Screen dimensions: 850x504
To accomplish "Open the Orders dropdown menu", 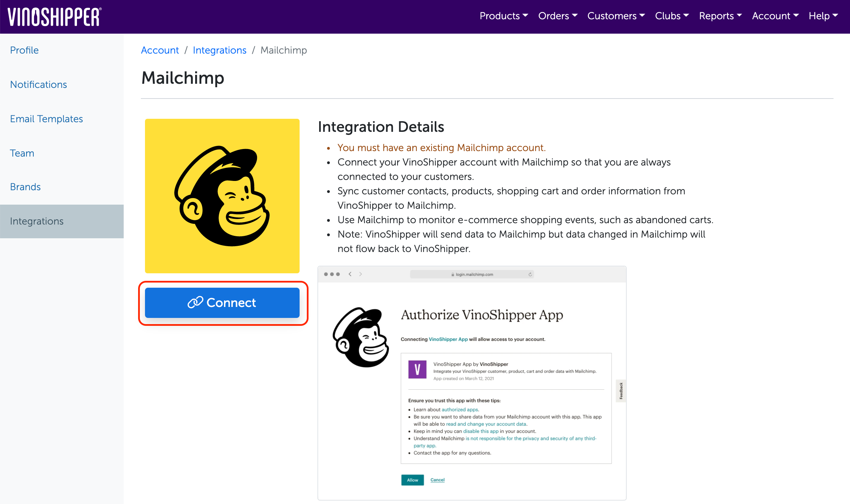I will click(557, 16).
